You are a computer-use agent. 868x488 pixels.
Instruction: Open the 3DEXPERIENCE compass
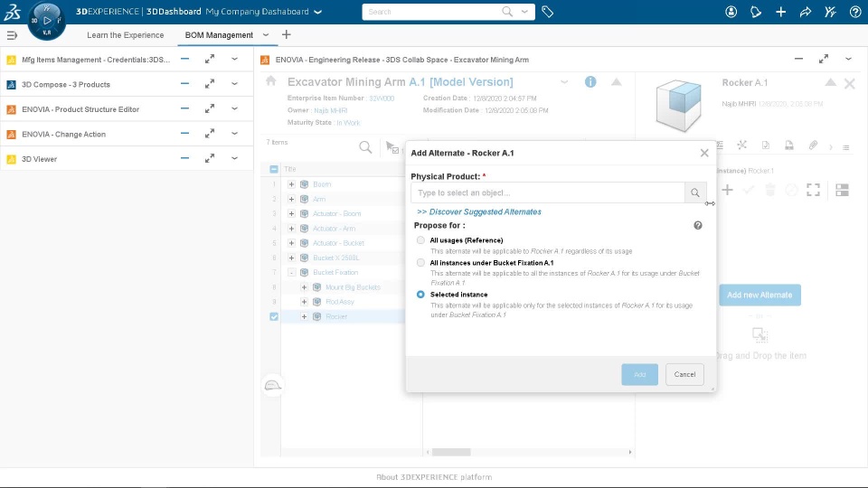point(46,21)
